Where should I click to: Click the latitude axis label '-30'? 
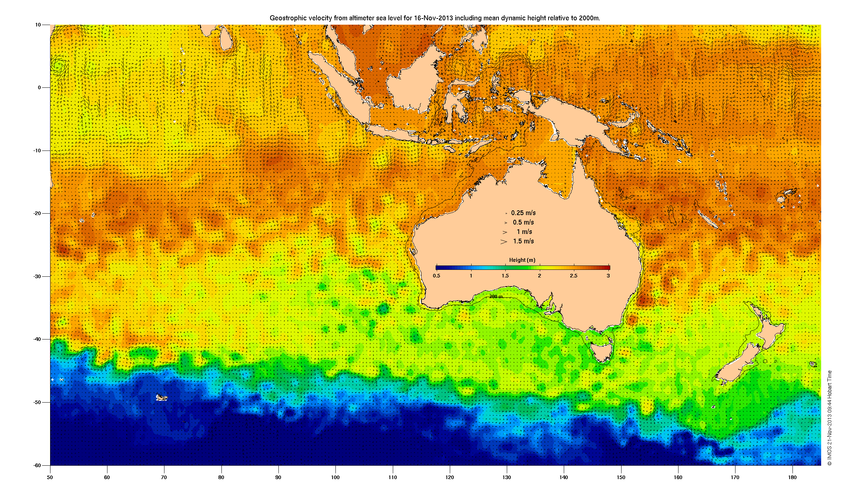coord(37,276)
